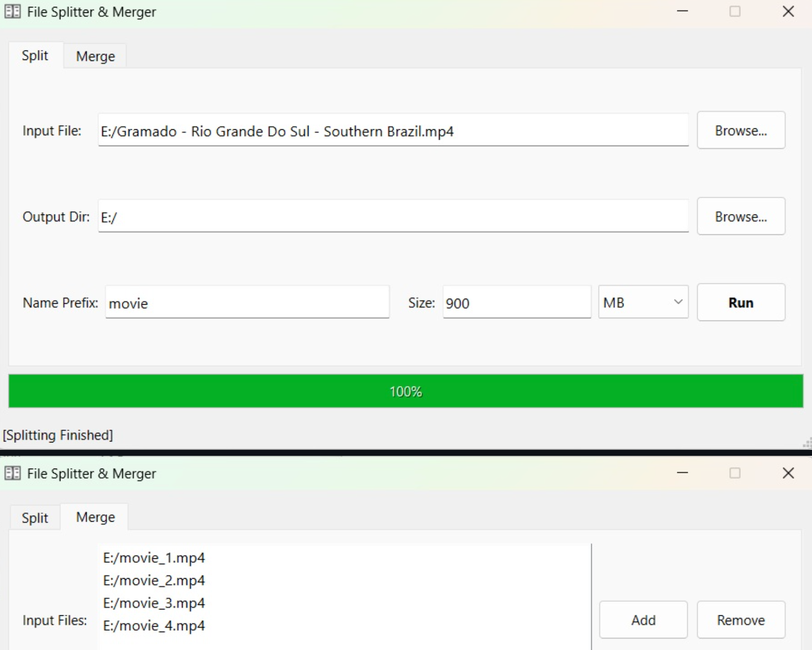Focus the Output Dir text field
Viewport: 812px width, 650px height.
coord(393,217)
